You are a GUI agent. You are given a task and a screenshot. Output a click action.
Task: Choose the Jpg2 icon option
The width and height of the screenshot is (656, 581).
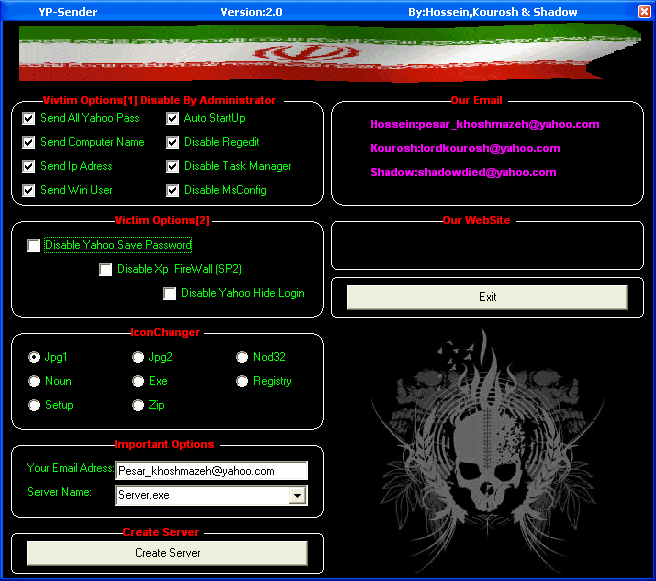coord(139,357)
